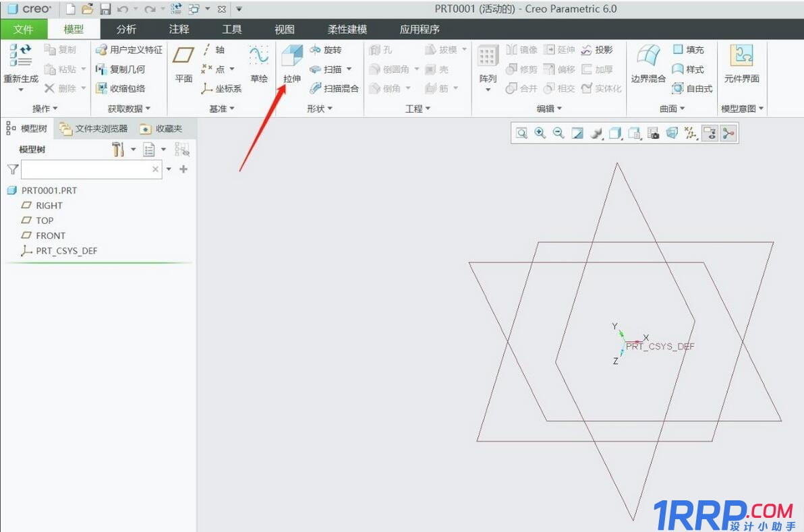Click the model tree search field
This screenshot has height=532, width=804.
tap(86, 169)
